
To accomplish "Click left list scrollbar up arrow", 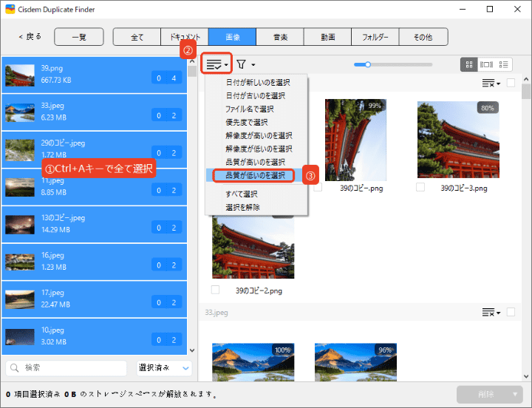I will [192, 61].
